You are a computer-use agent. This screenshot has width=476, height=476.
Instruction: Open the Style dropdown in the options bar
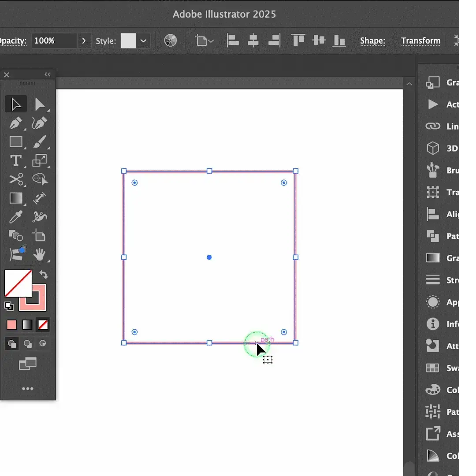click(x=144, y=41)
